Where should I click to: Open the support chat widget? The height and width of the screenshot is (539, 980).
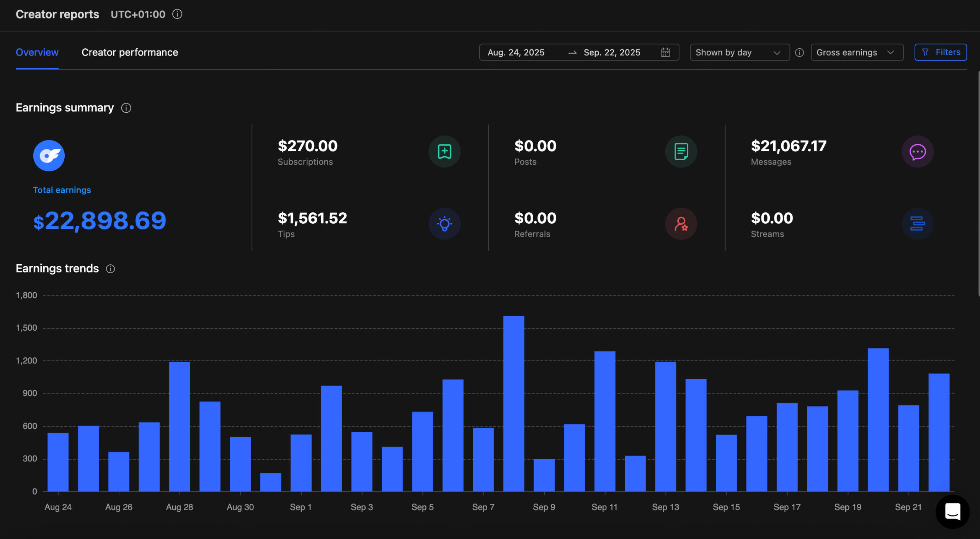coord(952,511)
